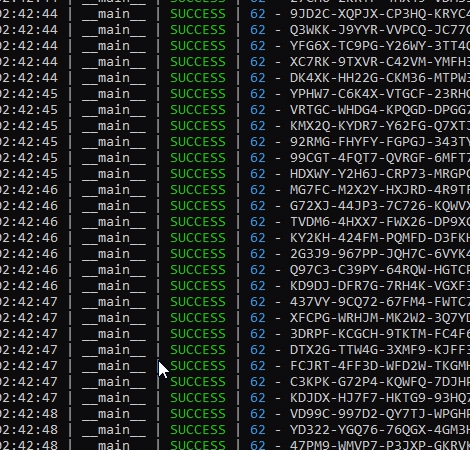Select the key beginning YPHW7-C6K4X
The height and width of the screenshot is (450, 470).
pos(380,94)
